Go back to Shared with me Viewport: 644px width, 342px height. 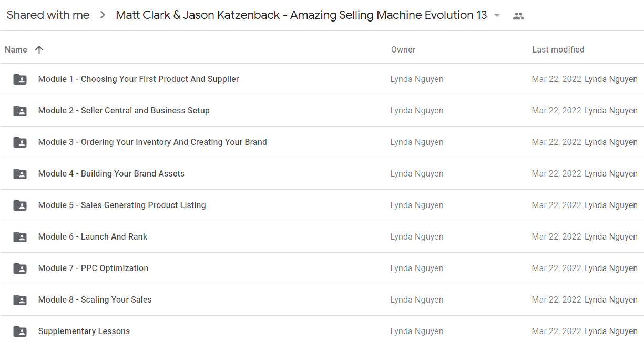coord(48,15)
